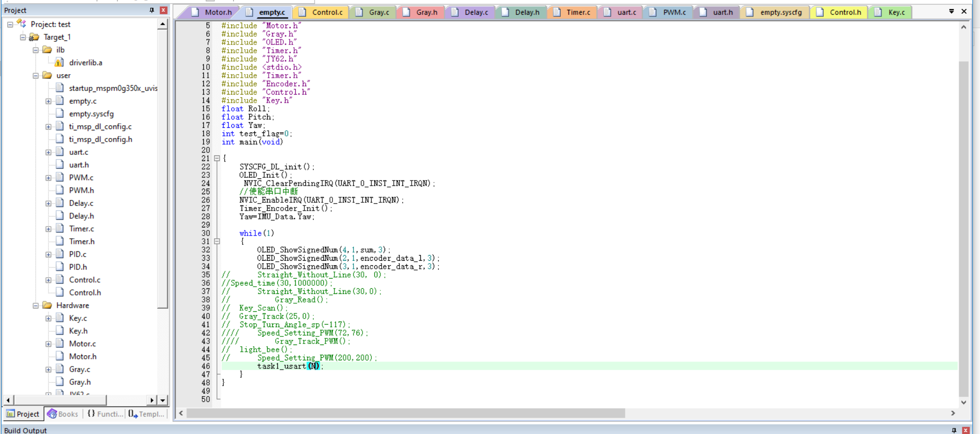This screenshot has height=434, width=980.
Task: Select the Project tab at panel bottom
Action: (x=23, y=414)
